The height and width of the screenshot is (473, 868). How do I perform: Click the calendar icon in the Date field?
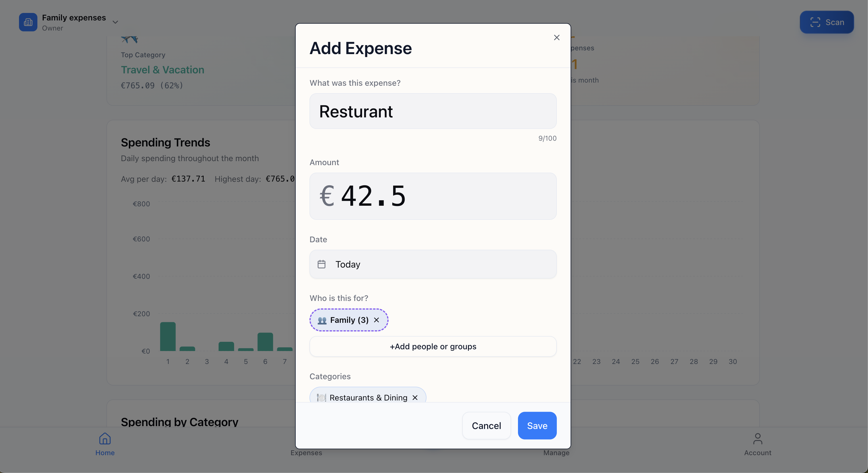322,264
